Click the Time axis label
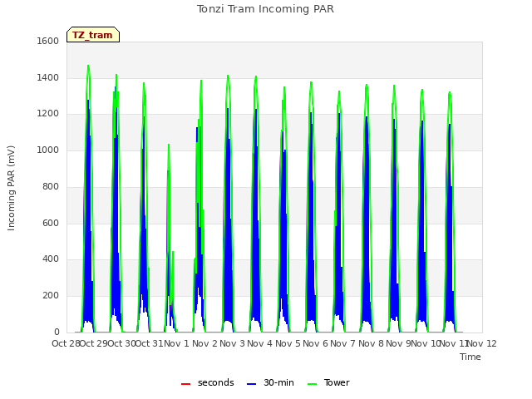532x399 pixels. [x=470, y=357]
